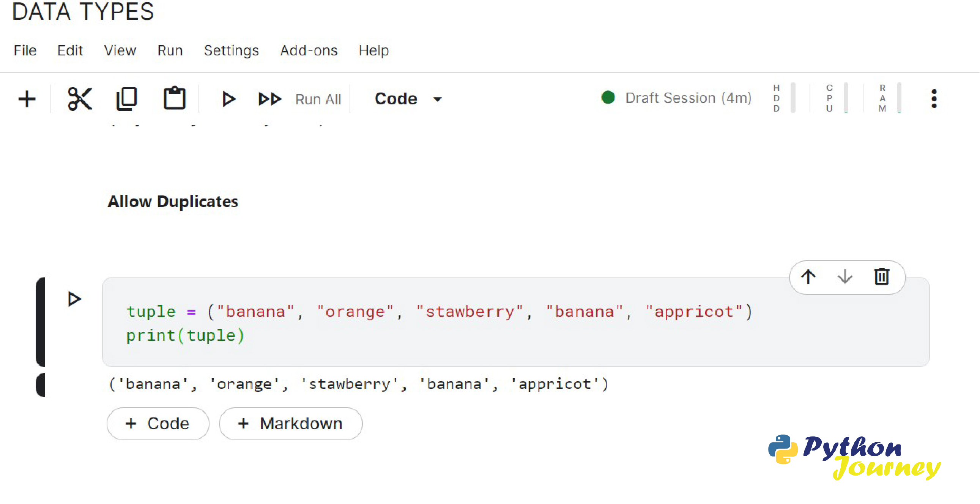Copy the selected cell
This screenshot has height=504, width=980.
(x=126, y=99)
